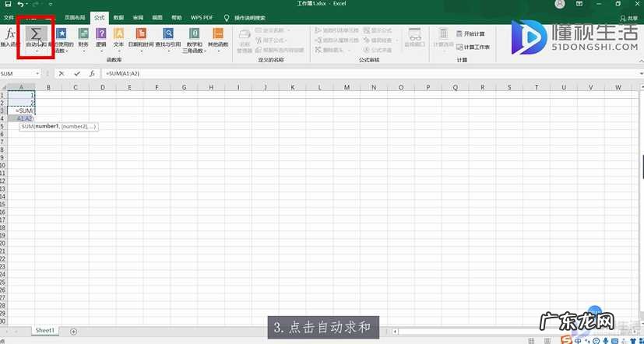Open the WPS PDF tab
The image size is (644, 344).
click(x=201, y=18)
